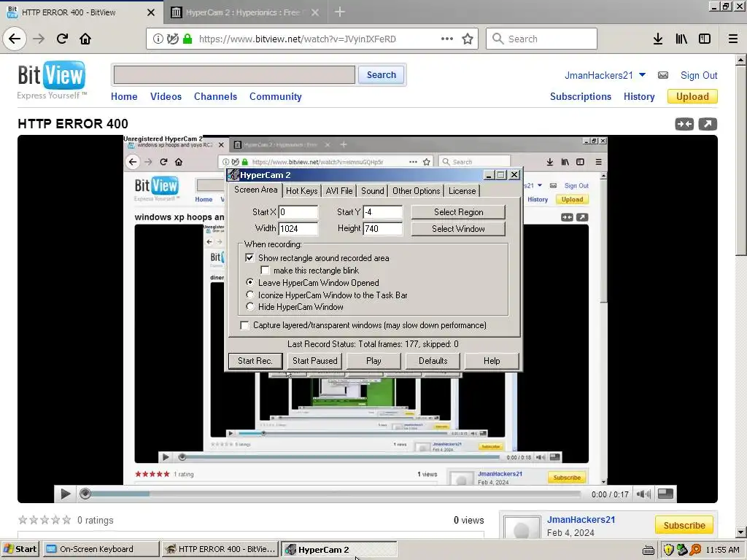747x560 pixels.
Task: Focus the Firefox Search field
Action: pos(542,39)
